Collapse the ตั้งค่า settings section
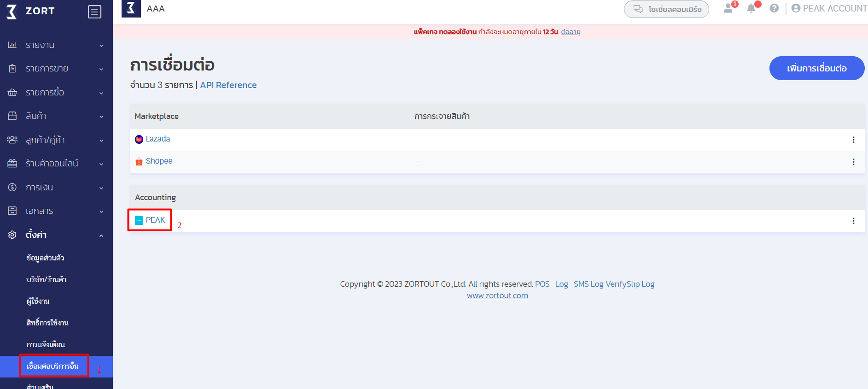The image size is (868, 389). coord(56,235)
